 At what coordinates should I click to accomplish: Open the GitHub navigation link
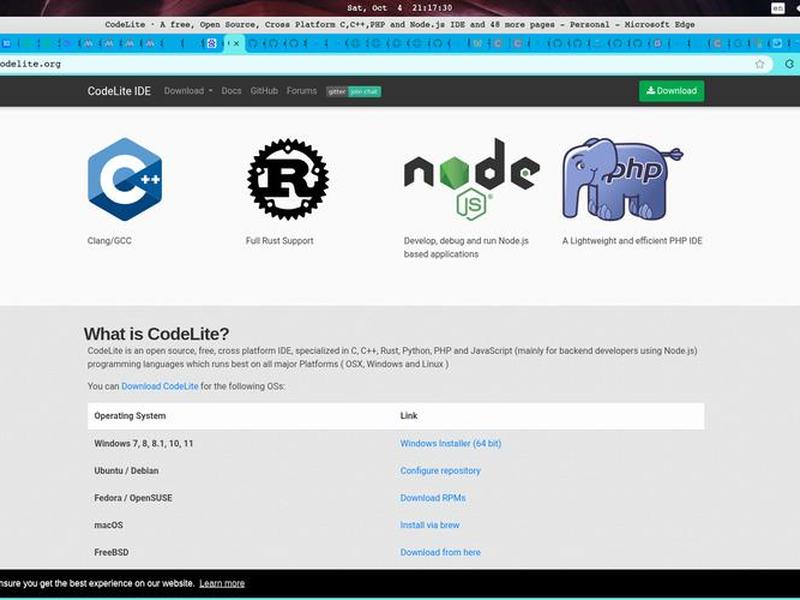pyautogui.click(x=264, y=91)
